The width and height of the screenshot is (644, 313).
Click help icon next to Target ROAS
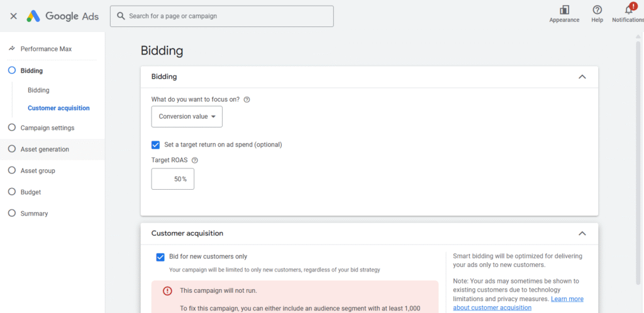click(x=195, y=160)
